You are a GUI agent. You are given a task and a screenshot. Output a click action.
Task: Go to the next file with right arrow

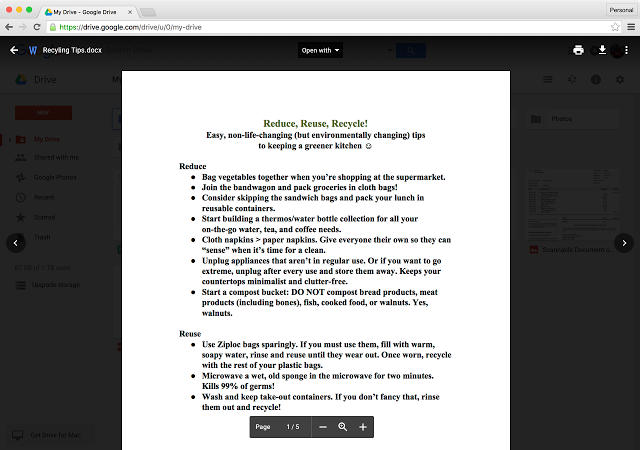click(x=623, y=242)
